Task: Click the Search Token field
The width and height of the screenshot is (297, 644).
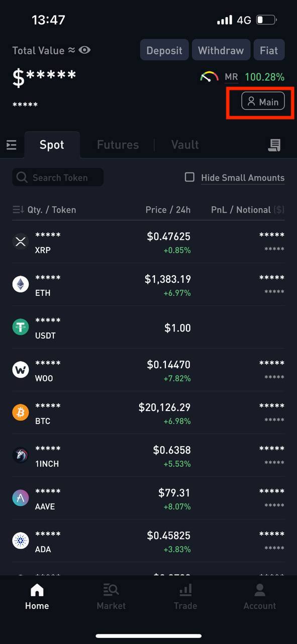Action: coord(58,178)
